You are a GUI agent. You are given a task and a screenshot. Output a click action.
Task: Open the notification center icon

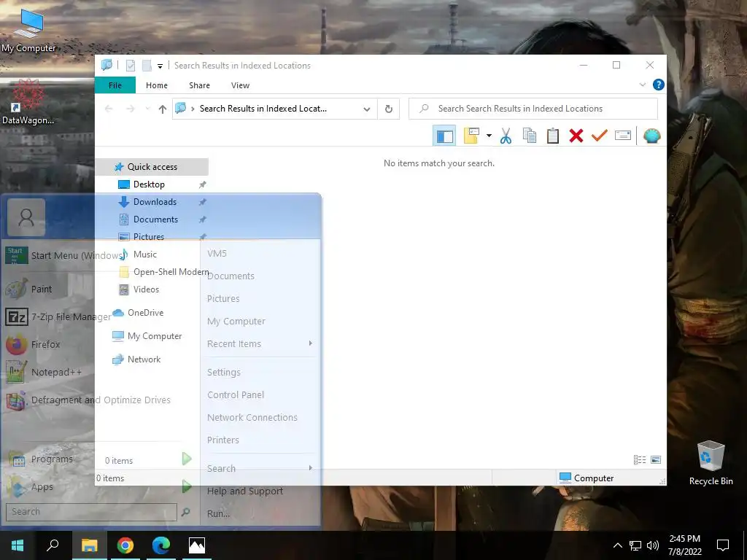coord(723,545)
